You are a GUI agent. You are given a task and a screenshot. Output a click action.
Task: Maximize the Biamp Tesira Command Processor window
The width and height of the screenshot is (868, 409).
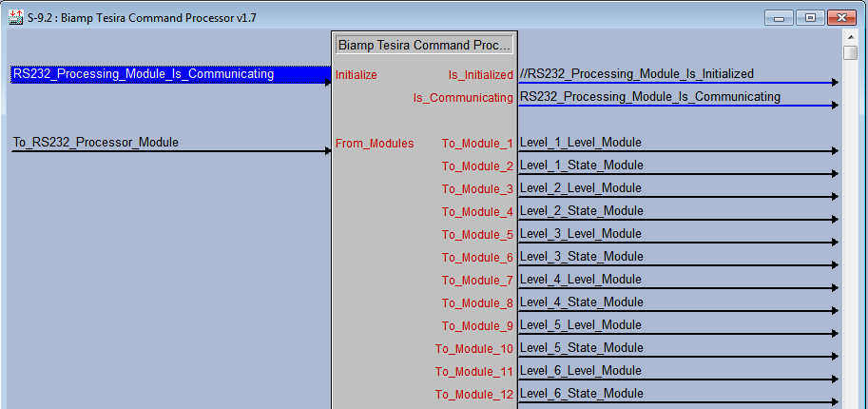[x=810, y=18]
